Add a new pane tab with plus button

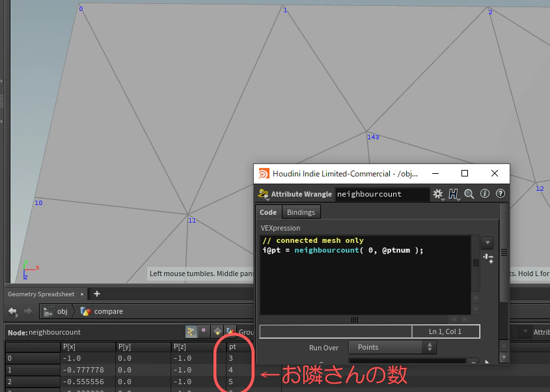(x=97, y=294)
